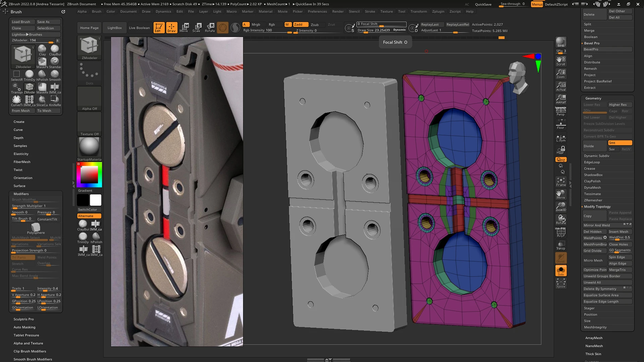Click in the color picker square
Viewport: 644px width, 362px height.
[89, 174]
